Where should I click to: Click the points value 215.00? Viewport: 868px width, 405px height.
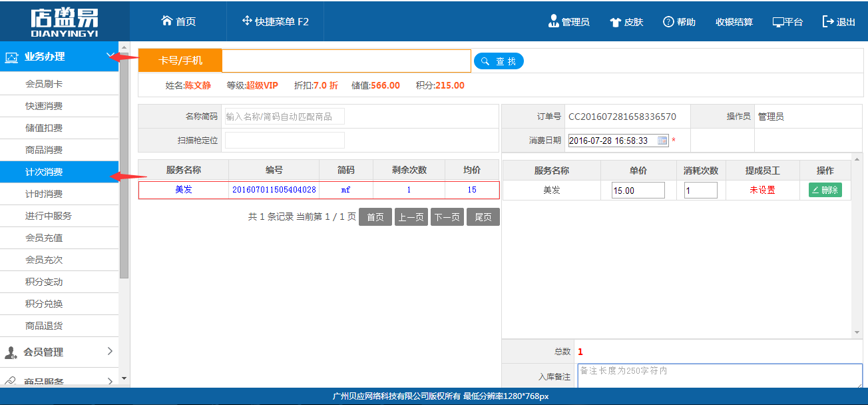[x=450, y=85]
